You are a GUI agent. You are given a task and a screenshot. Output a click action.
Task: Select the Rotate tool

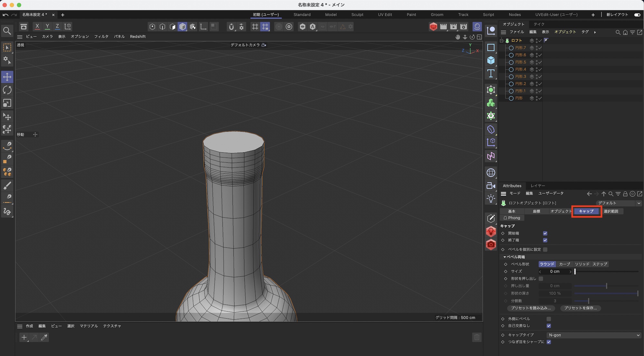coord(7,90)
